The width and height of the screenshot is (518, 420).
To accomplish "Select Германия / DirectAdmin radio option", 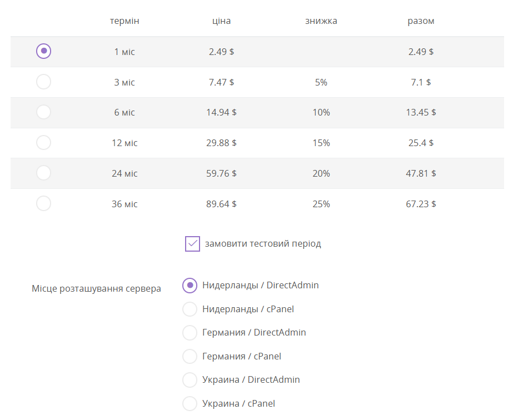I will click(190, 333).
